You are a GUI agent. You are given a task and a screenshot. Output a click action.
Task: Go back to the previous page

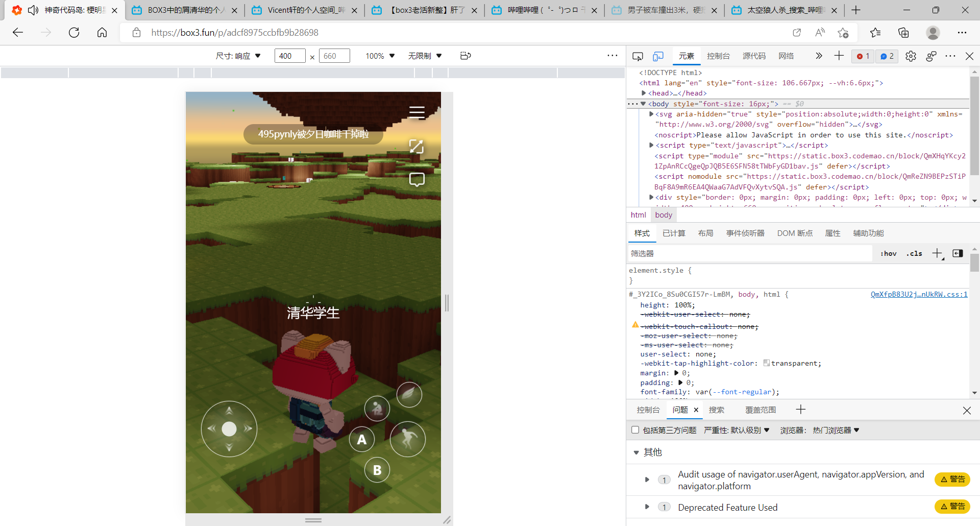tap(18, 33)
